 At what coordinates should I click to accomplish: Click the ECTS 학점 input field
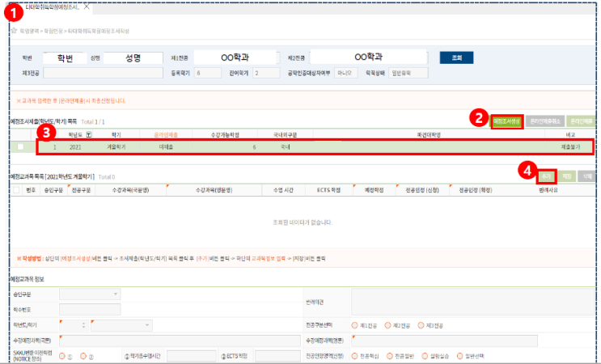pyautogui.click(x=277, y=357)
